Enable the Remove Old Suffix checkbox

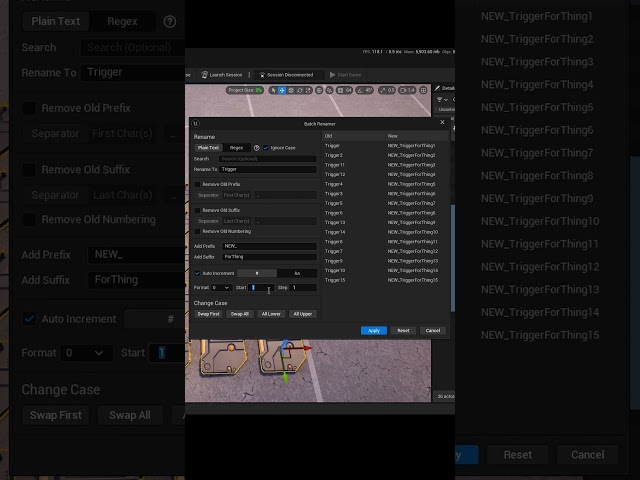pos(198,210)
